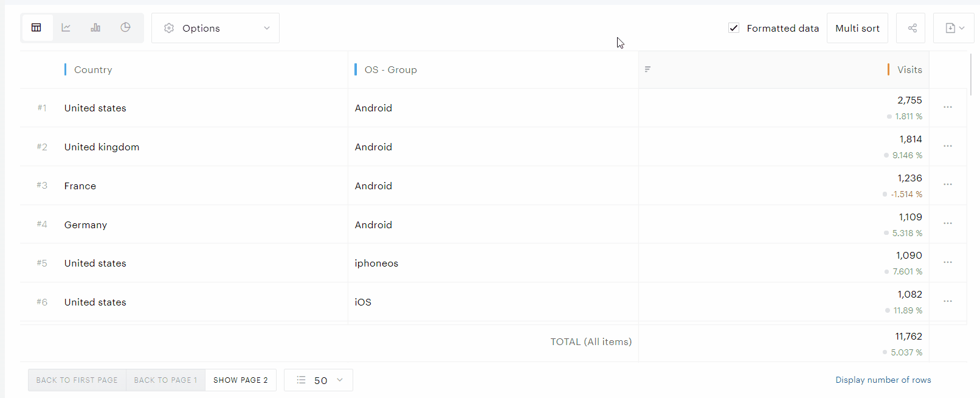The height and width of the screenshot is (398, 980).
Task: Switch to table view icon
Action: [x=36, y=28]
